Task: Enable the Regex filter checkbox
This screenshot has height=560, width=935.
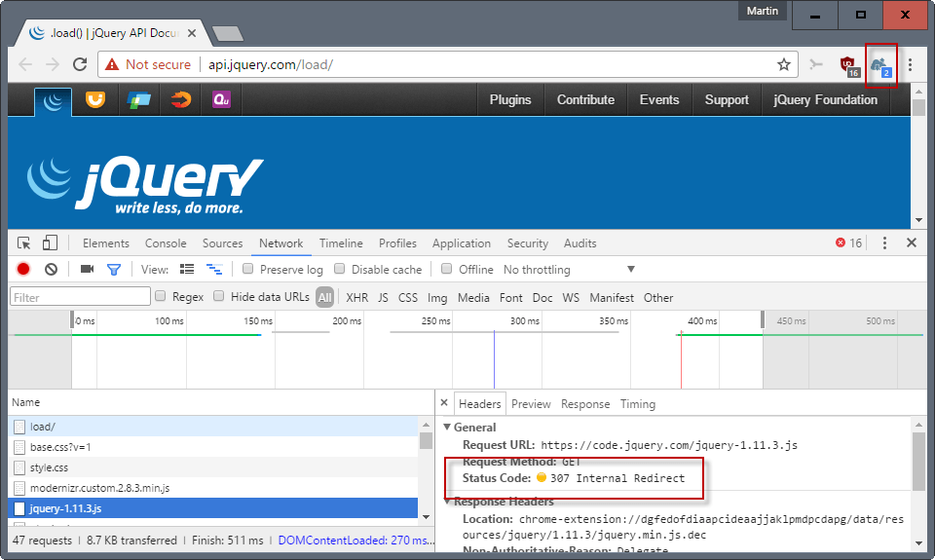Action: tap(160, 296)
